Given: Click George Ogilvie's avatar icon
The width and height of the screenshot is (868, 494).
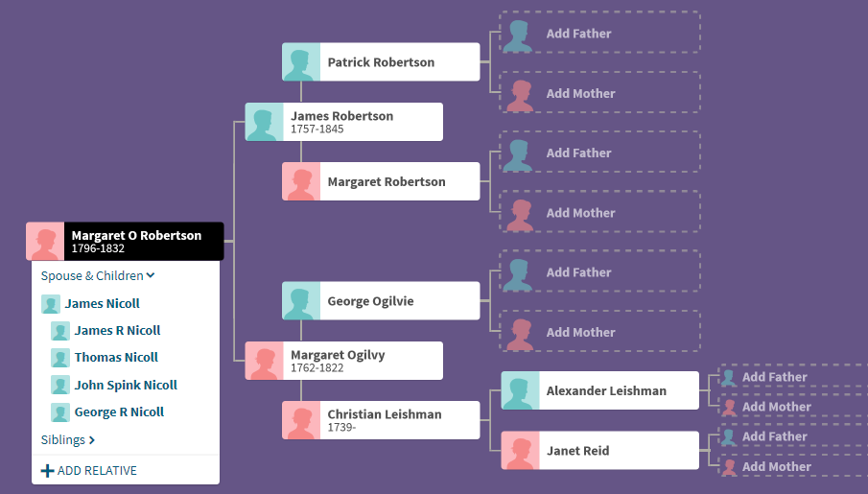Looking at the screenshot, I should pos(301,301).
